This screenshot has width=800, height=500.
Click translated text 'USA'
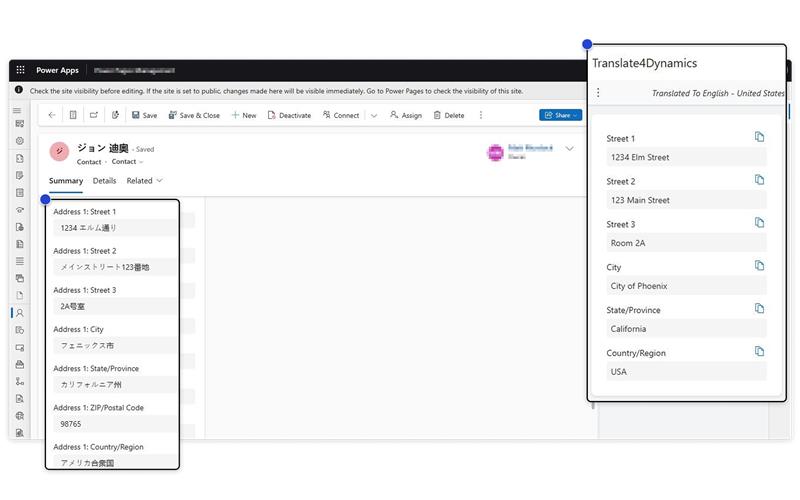pyautogui.click(x=618, y=372)
